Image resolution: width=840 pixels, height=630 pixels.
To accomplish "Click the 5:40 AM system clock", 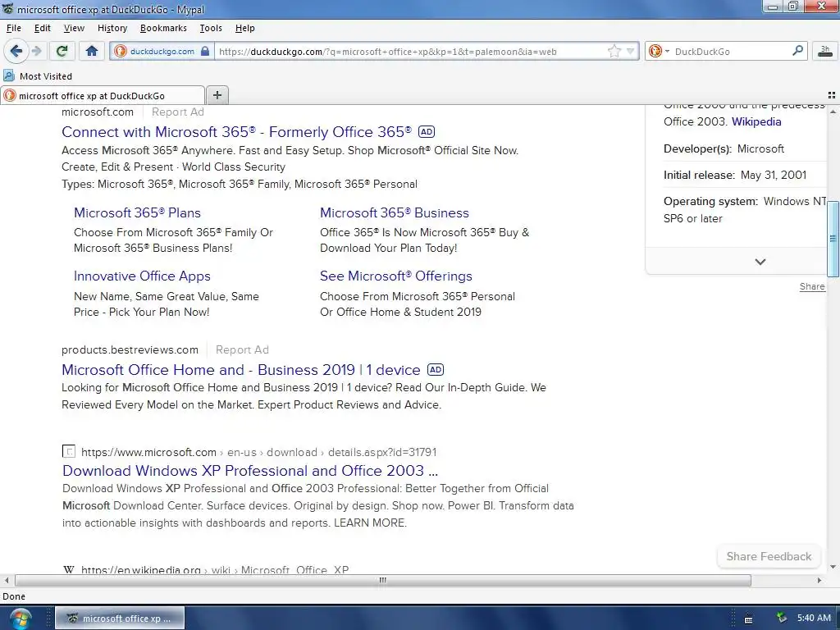I will (x=814, y=618).
